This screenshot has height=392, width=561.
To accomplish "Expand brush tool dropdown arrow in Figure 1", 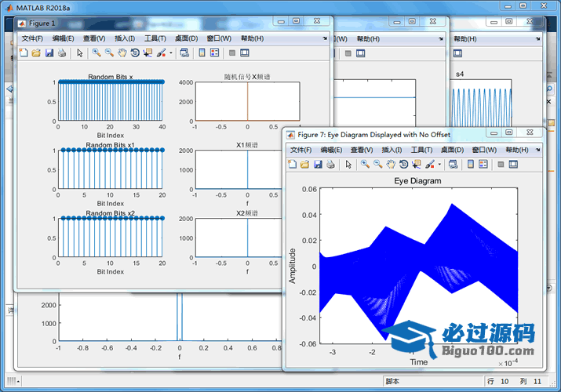I will click(x=171, y=53).
